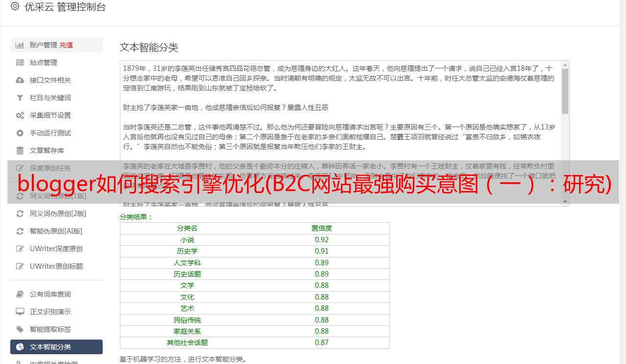Click the 优采云 管理控制台 title
The image size is (626, 364).
65,7
